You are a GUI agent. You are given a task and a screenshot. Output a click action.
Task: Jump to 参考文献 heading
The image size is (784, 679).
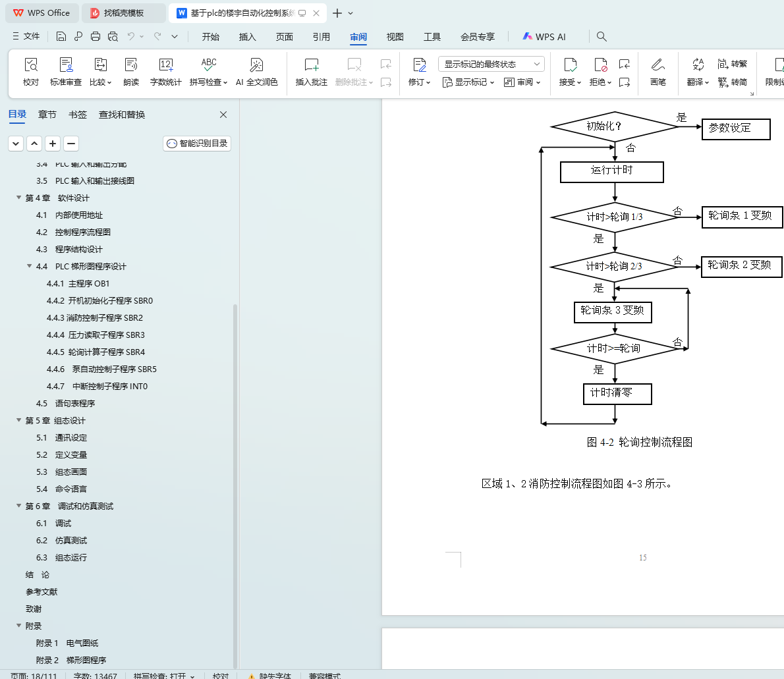click(42, 591)
